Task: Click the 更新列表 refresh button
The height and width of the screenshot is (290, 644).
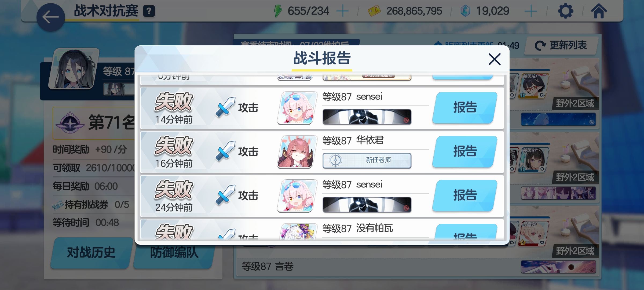Action: (561, 45)
